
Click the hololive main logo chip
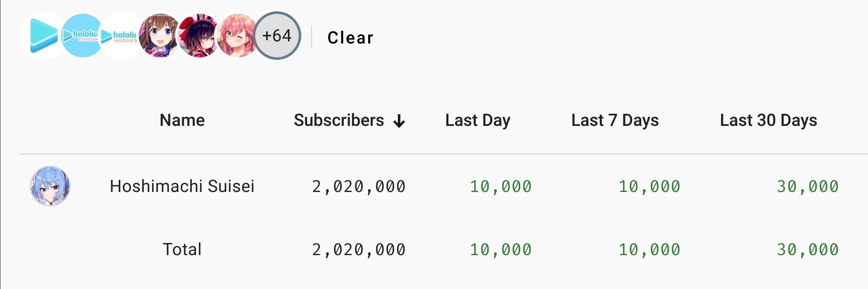(43, 36)
